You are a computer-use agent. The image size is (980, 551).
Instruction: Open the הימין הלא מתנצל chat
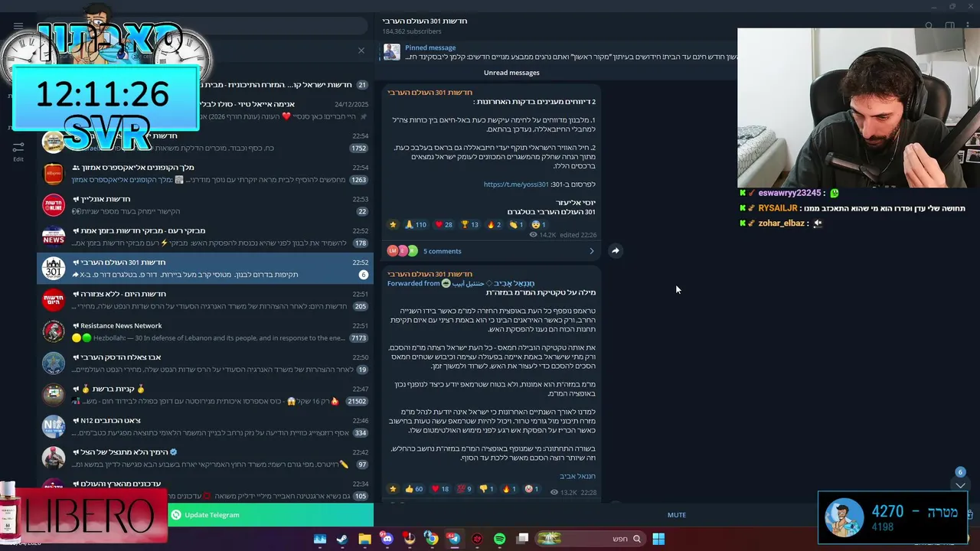(205, 458)
